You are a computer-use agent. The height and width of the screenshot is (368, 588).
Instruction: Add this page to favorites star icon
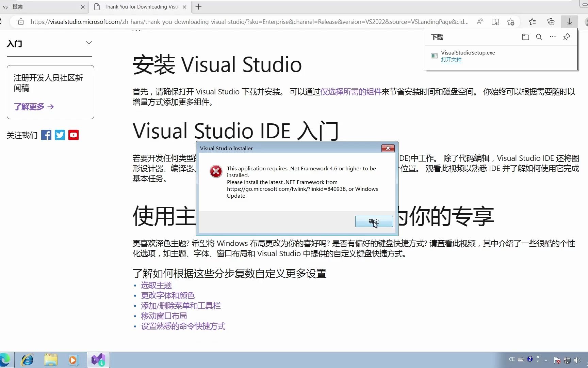[510, 22]
